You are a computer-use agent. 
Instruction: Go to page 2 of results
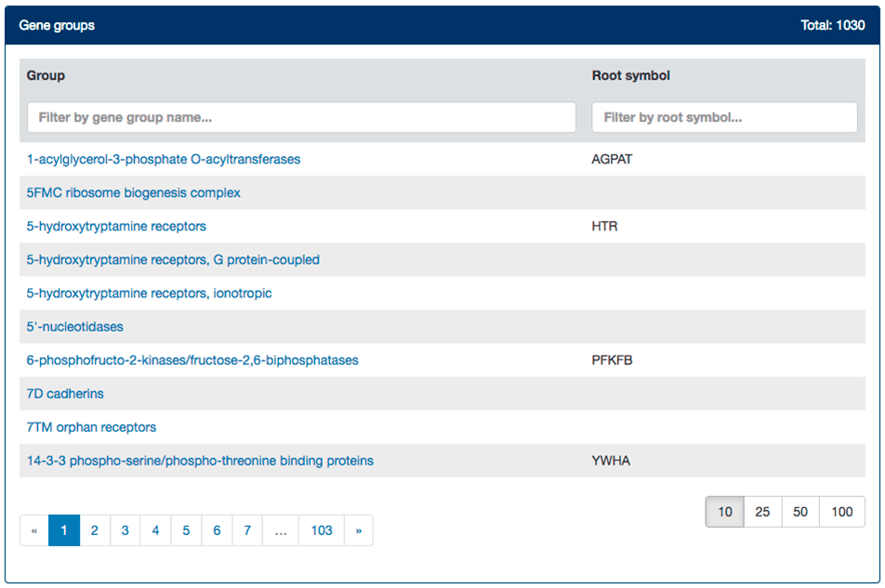[x=95, y=530]
